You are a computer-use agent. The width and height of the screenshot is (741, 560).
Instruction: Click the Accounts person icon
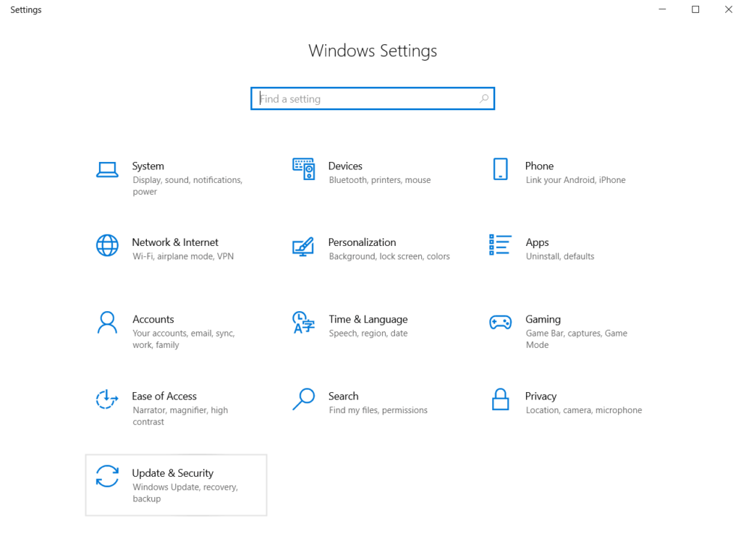[x=107, y=322]
